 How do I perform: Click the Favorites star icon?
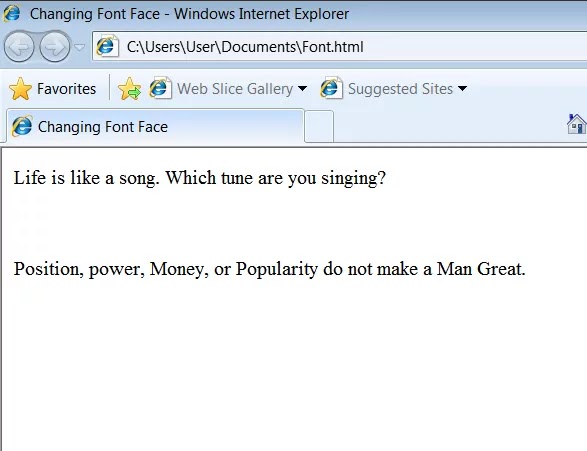tap(20, 89)
